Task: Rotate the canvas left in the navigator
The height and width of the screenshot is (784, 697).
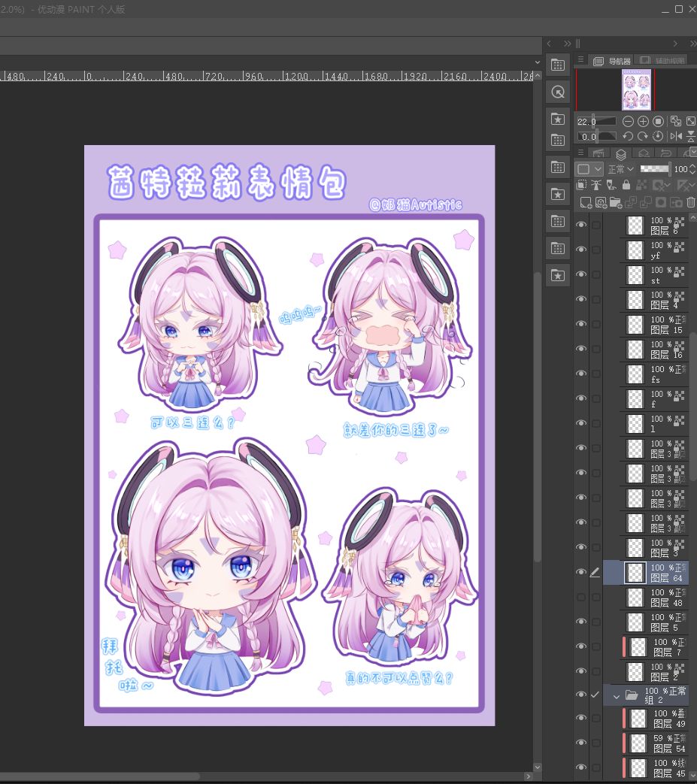Action: 628,136
